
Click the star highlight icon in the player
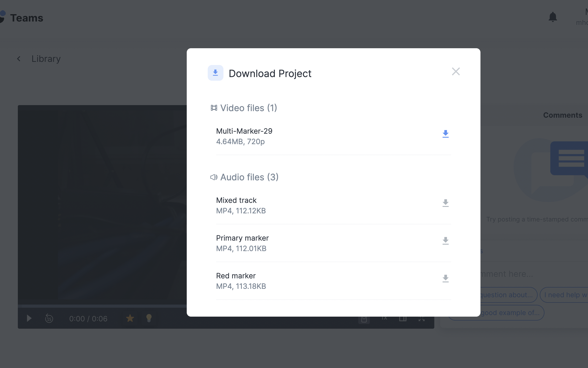tap(130, 318)
